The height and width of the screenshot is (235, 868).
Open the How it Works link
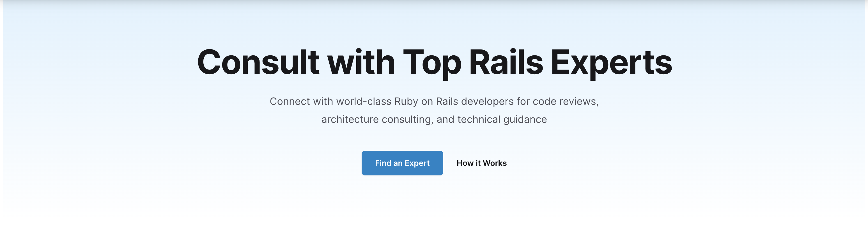[481, 163]
